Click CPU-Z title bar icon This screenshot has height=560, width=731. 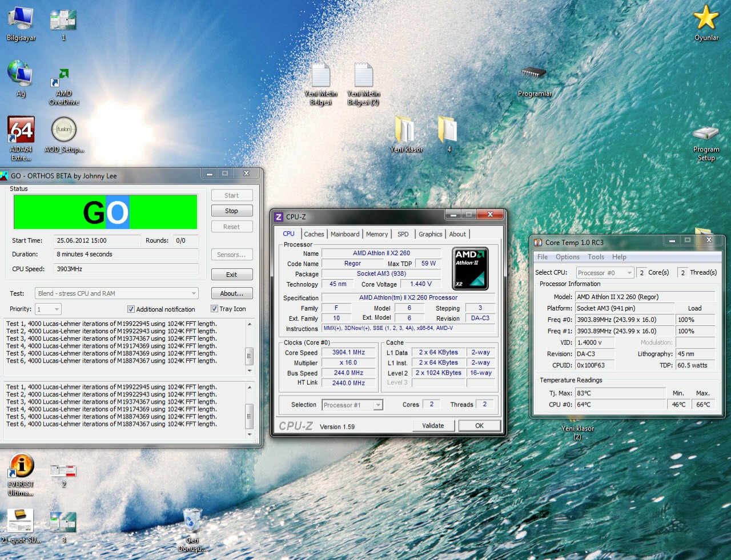(x=279, y=217)
